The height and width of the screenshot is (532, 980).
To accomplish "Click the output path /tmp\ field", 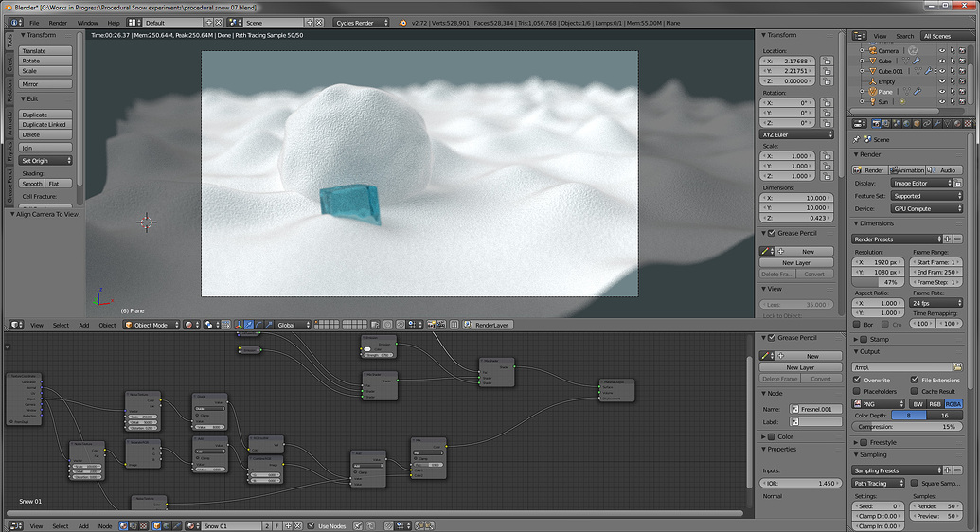I will pos(901,367).
